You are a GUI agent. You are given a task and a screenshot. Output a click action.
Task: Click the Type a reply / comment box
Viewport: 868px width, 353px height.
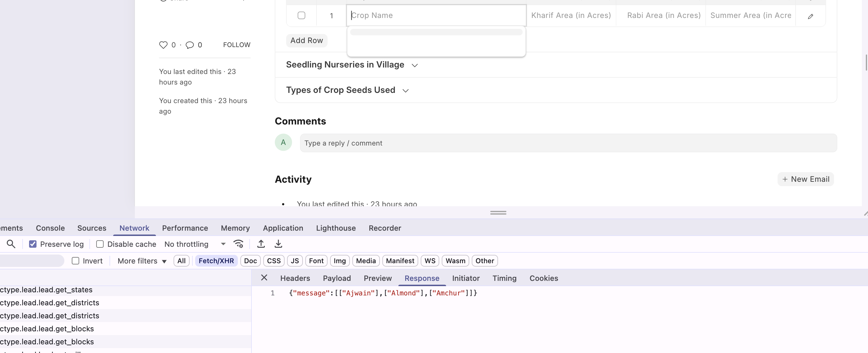568,143
